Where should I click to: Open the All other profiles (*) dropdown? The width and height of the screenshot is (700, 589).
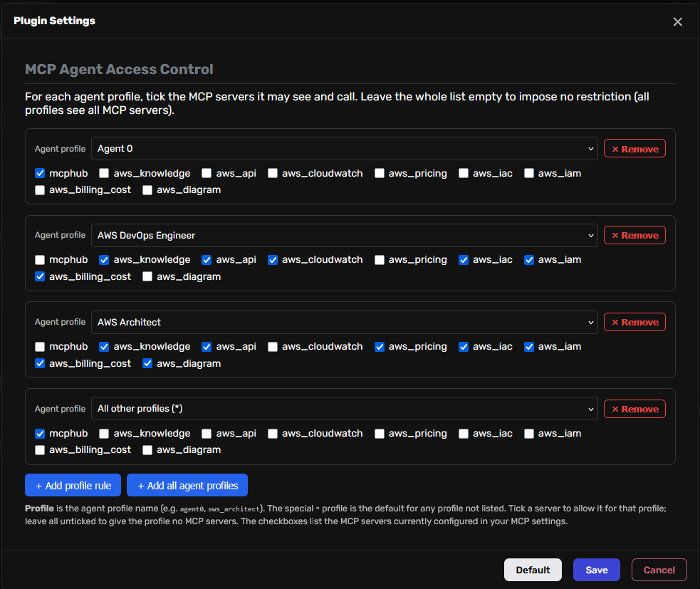coord(344,409)
